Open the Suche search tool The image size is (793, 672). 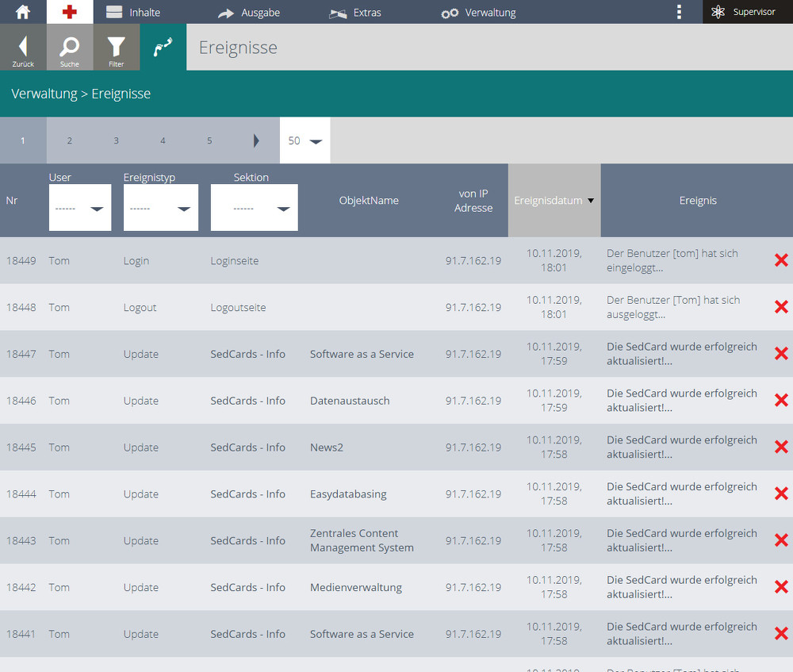click(x=70, y=47)
